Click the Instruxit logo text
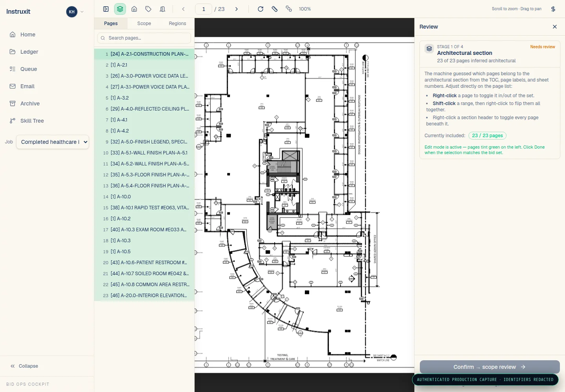Viewport: 565px width, 392px height. pos(18,12)
